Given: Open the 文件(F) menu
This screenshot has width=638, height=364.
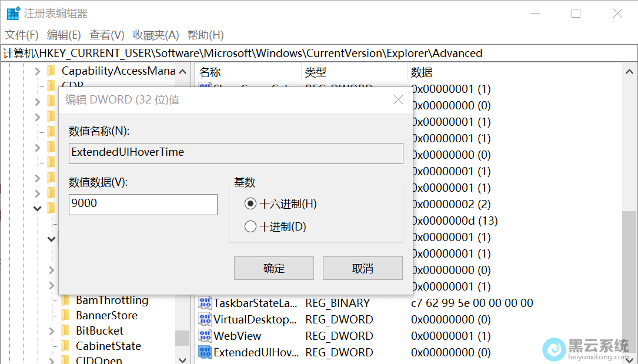Looking at the screenshot, I should tap(22, 35).
